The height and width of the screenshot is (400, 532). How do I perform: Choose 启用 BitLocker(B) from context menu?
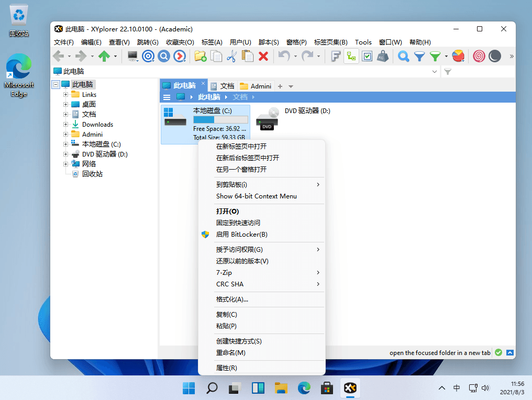[x=262, y=235]
